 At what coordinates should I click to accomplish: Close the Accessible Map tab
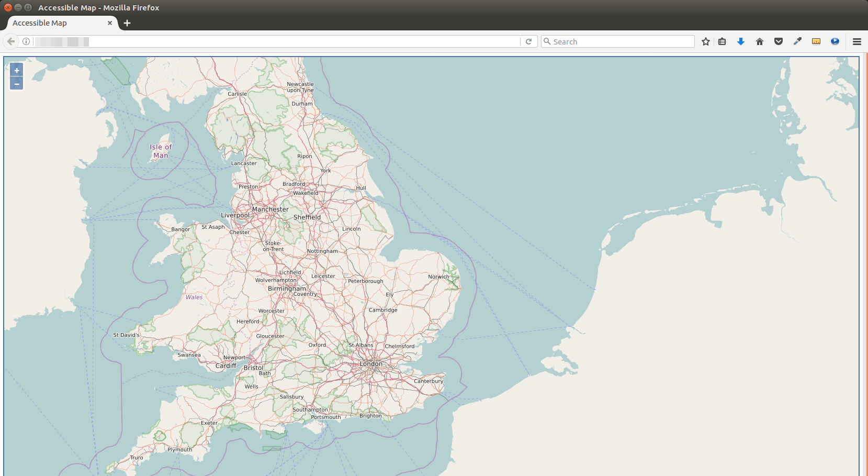click(110, 23)
